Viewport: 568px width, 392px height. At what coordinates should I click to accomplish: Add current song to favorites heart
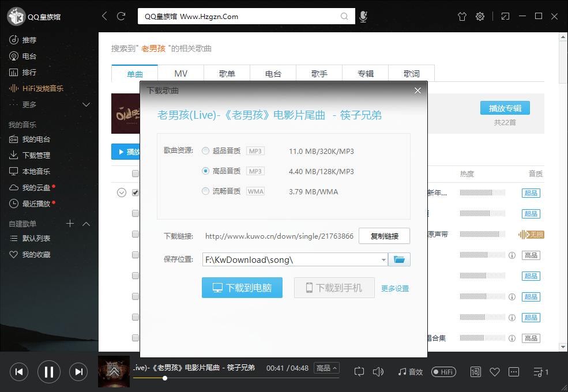tap(494, 372)
